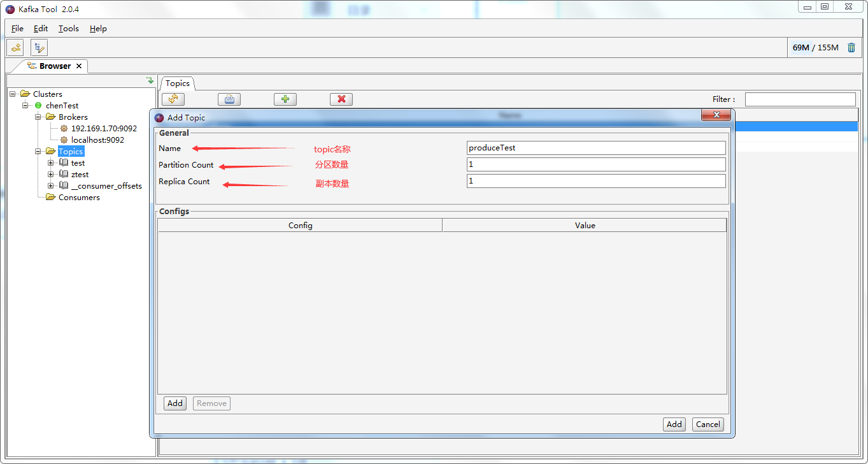Viewport: 868px width, 464px height.
Task: Click the red X delete topic button
Action: 341,99
